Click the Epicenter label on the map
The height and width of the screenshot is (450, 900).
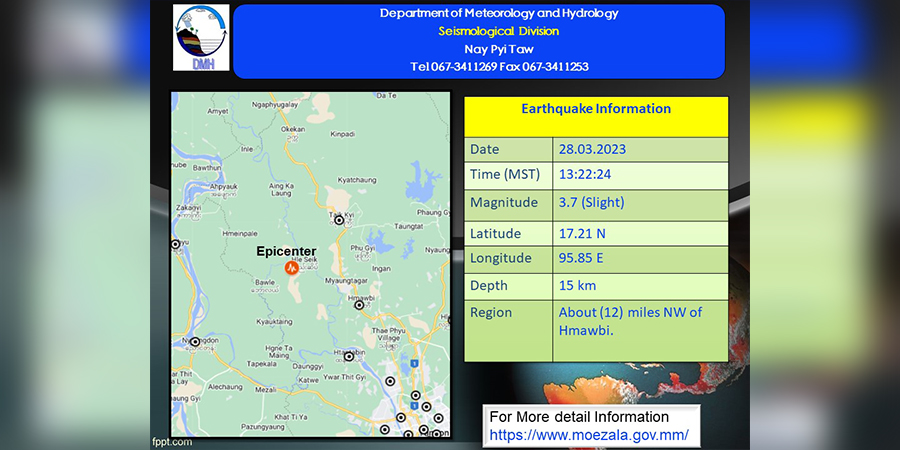[286, 251]
